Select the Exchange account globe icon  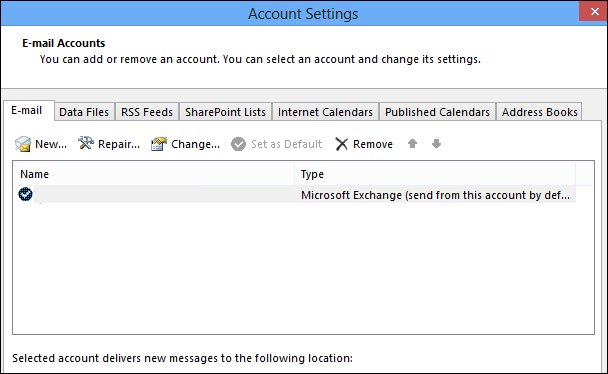(x=26, y=194)
